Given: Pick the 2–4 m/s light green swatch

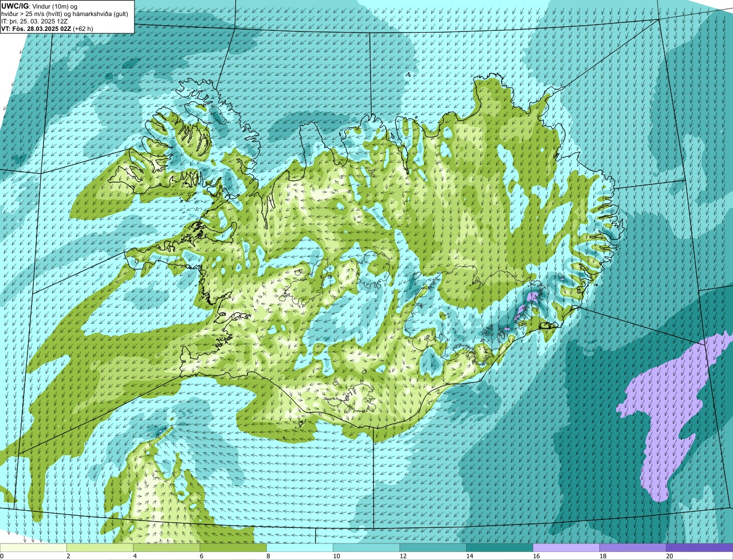Looking at the screenshot, I should pos(100,547).
